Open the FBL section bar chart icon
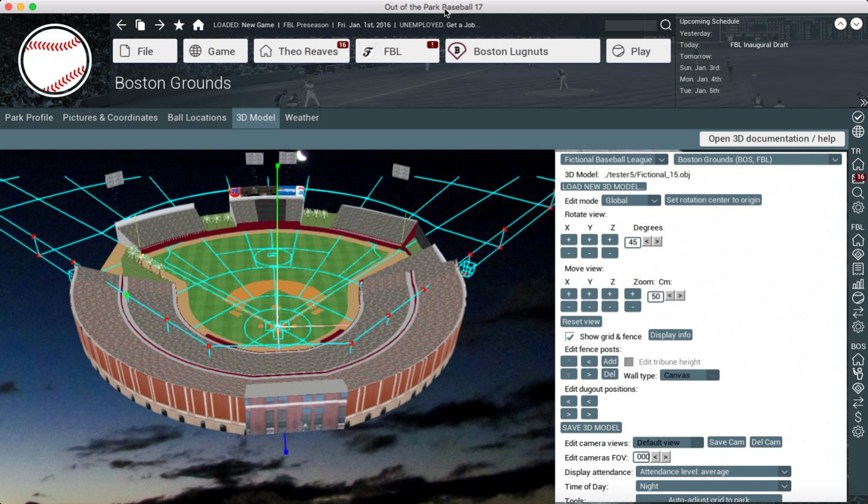 858,284
